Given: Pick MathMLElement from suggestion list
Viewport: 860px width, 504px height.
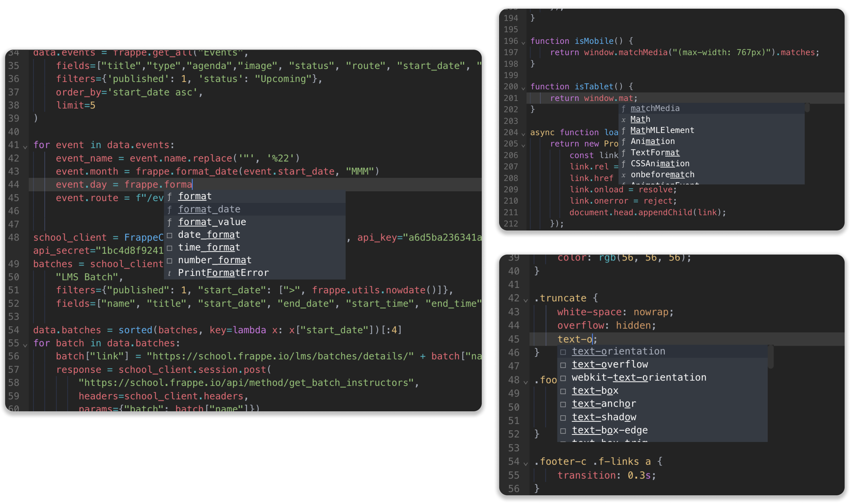Looking at the screenshot, I should click(x=662, y=130).
